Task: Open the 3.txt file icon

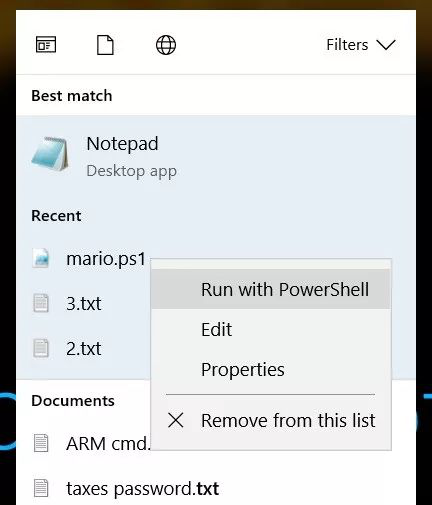Action: (x=41, y=303)
